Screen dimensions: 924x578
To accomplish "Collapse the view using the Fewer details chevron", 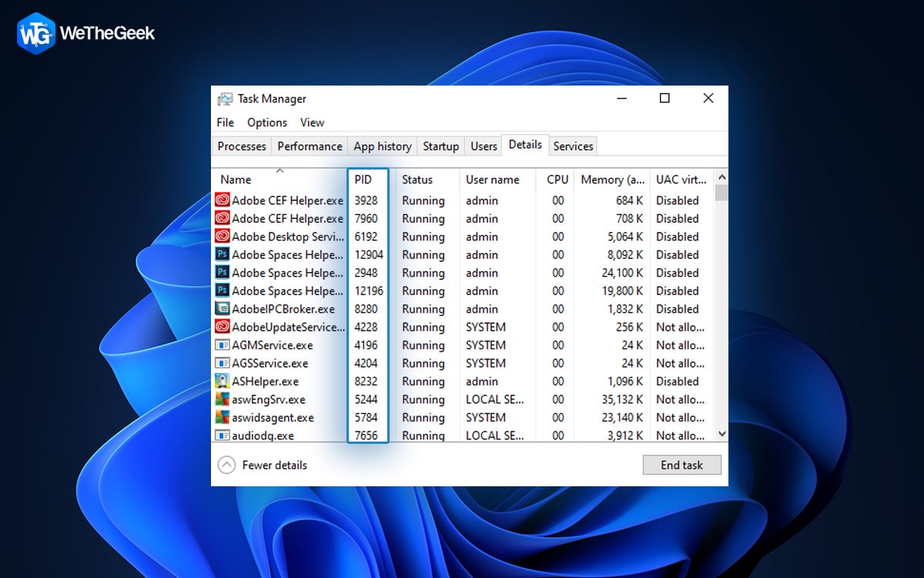I will [226, 465].
